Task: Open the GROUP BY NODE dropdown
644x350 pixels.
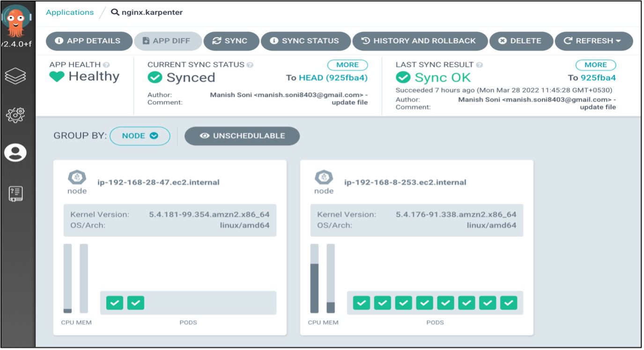Action: point(140,136)
